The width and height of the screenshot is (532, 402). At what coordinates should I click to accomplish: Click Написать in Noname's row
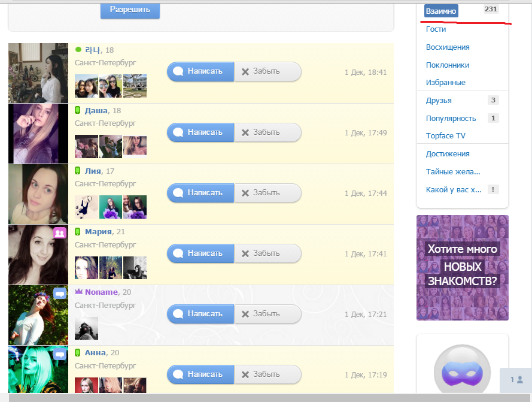(x=200, y=314)
